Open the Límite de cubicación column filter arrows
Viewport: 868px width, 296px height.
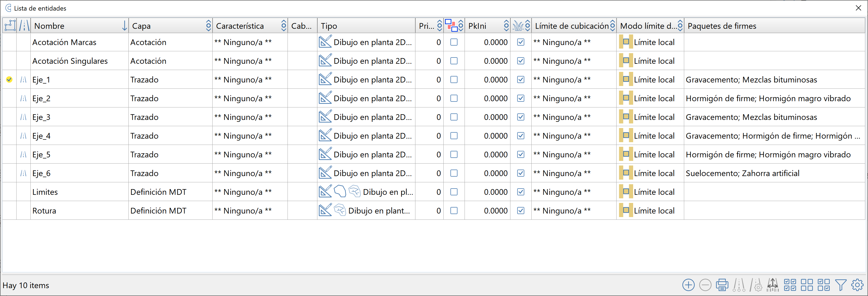pos(612,26)
